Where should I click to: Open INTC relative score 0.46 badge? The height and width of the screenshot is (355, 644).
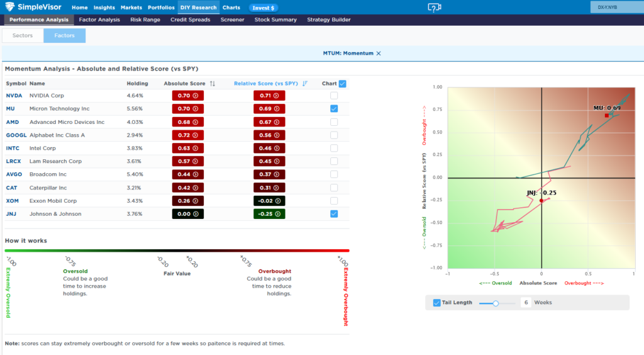click(269, 149)
